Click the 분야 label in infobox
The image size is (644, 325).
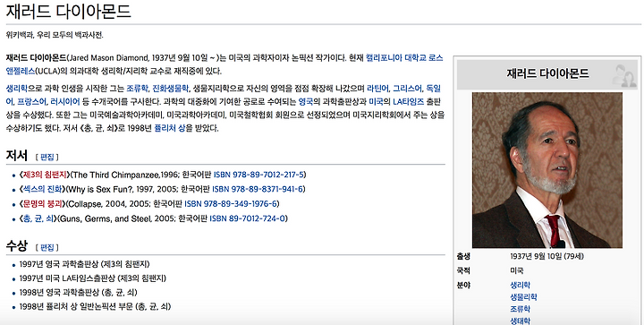(463, 285)
